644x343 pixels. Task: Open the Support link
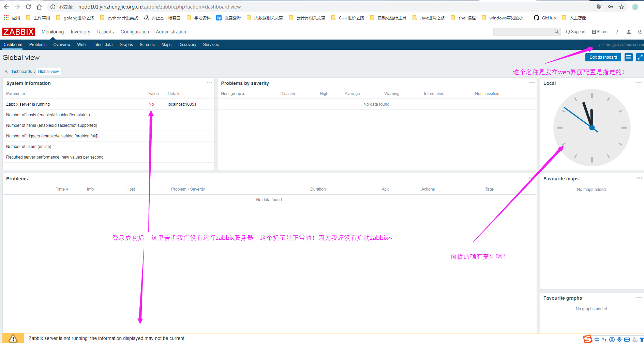[x=576, y=32]
